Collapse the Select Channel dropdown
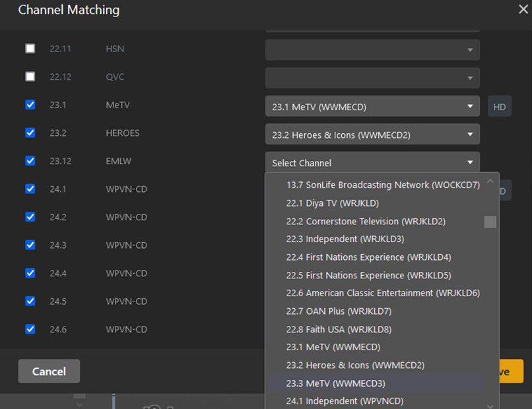This screenshot has height=409, width=532. 372,162
